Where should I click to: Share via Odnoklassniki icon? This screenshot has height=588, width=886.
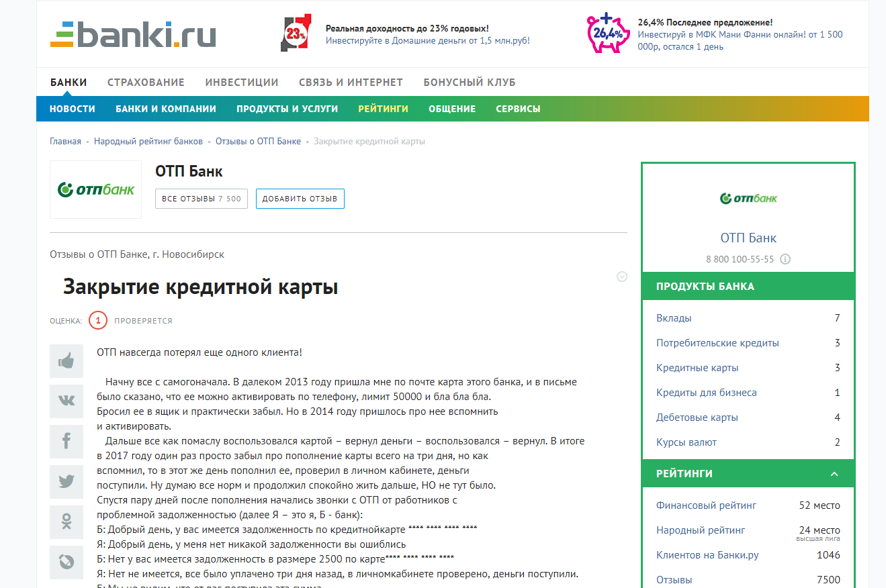pos(67,522)
